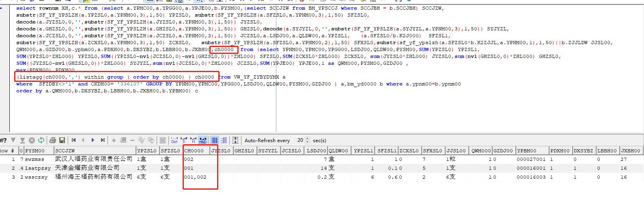Viewport: 644px width, 203px height.
Task: Open single record view icon
Action: [163, 140]
